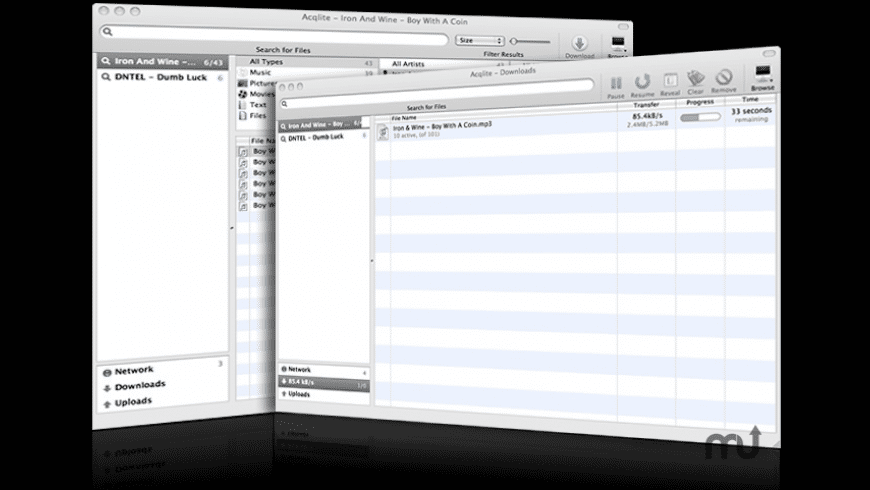Adjust the Filter Results slider
870x490 pixels.
[x=530, y=41]
